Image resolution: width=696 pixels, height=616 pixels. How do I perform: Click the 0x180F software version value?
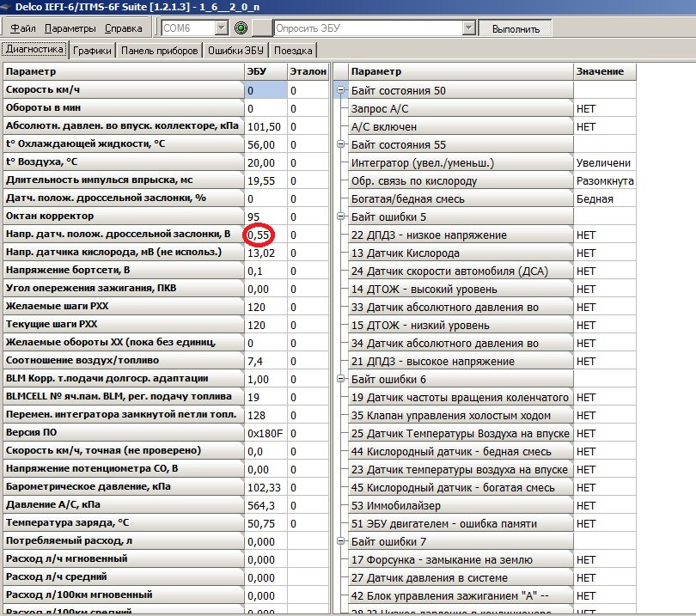[x=265, y=433]
